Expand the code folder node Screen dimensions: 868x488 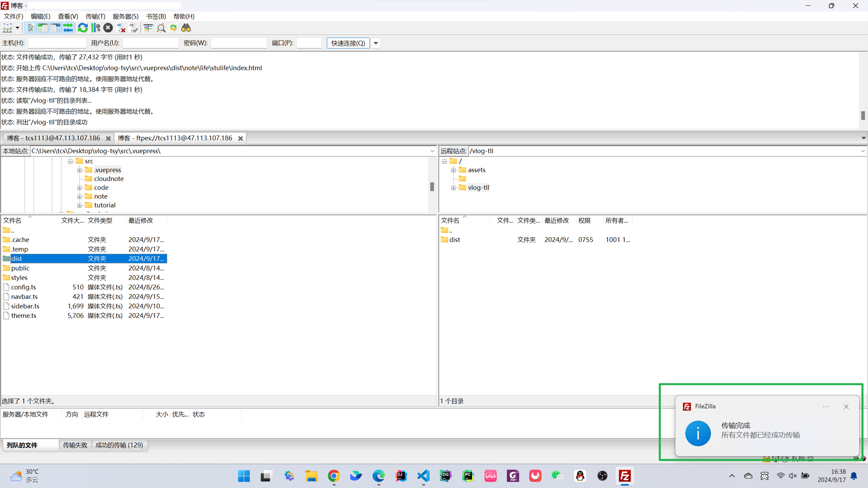[79, 188]
